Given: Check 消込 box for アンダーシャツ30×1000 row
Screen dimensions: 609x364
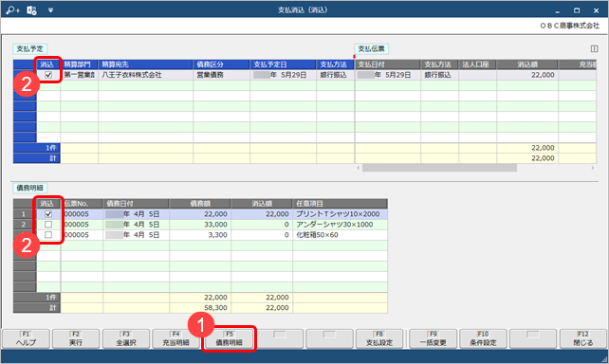Looking at the screenshot, I should coord(48,225).
